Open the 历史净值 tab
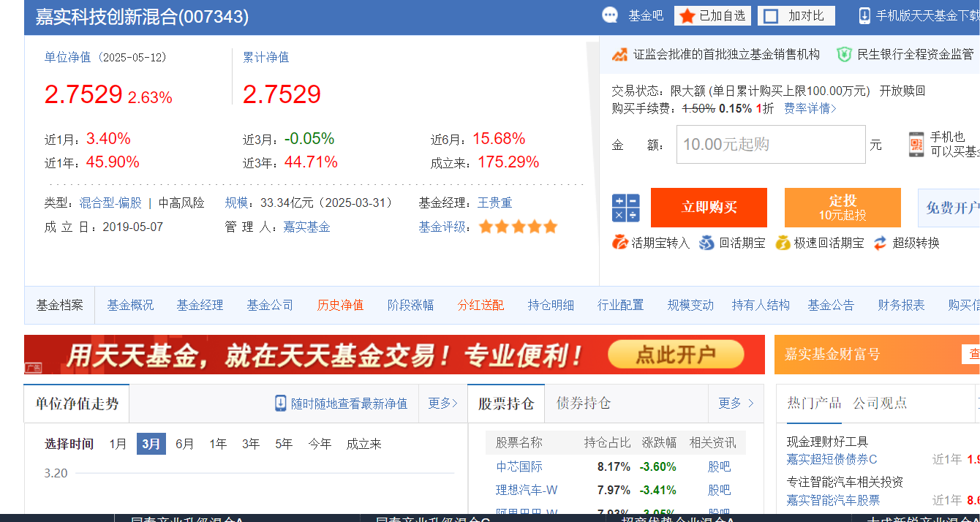Image resolution: width=980 pixels, height=522 pixels. coord(340,305)
